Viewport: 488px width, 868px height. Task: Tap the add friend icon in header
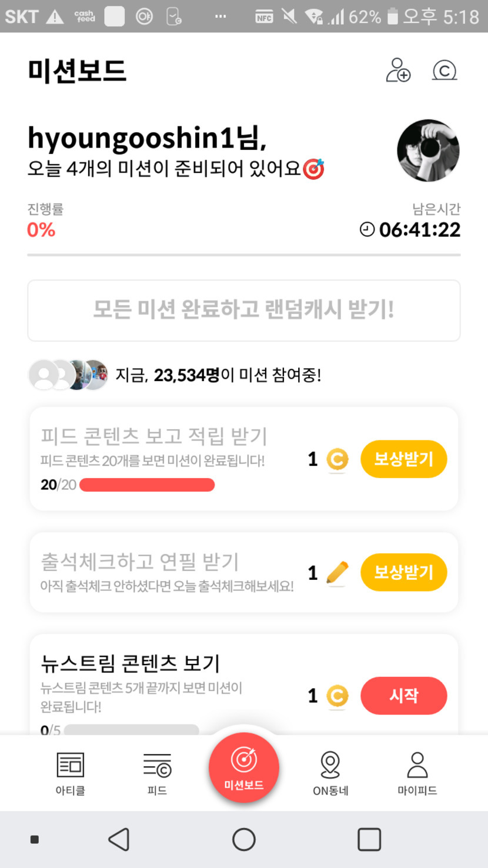pyautogui.click(x=398, y=71)
